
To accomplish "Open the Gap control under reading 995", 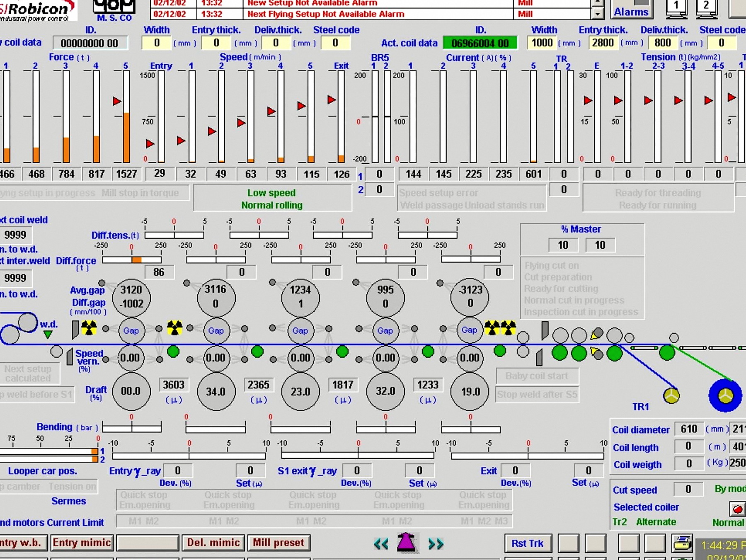I will (x=385, y=331).
